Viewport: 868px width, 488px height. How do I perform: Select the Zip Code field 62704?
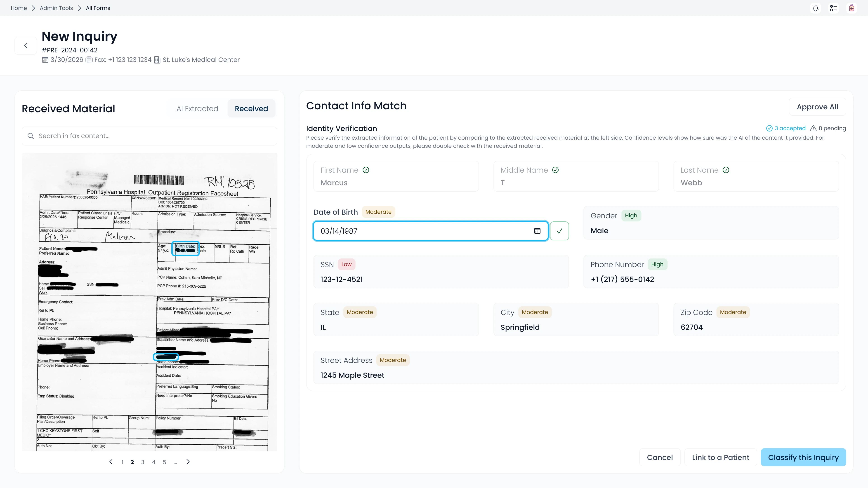pyautogui.click(x=756, y=320)
